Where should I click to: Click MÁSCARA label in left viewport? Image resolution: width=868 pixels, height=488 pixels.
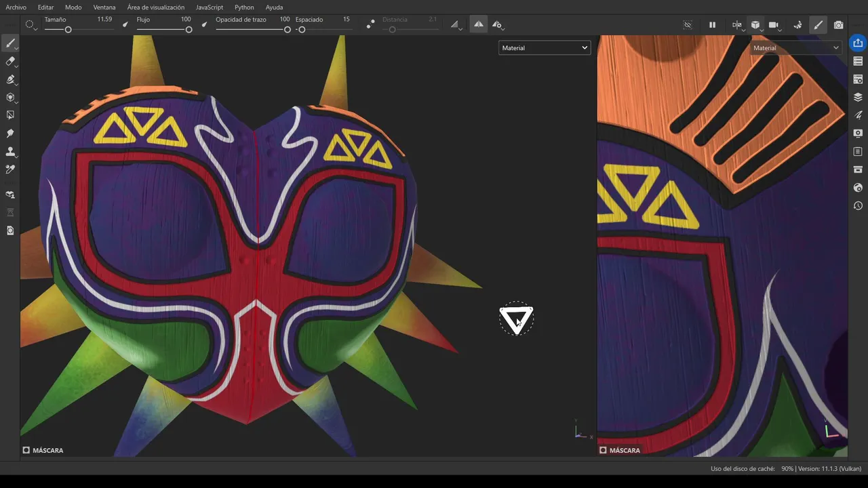pos(48,450)
